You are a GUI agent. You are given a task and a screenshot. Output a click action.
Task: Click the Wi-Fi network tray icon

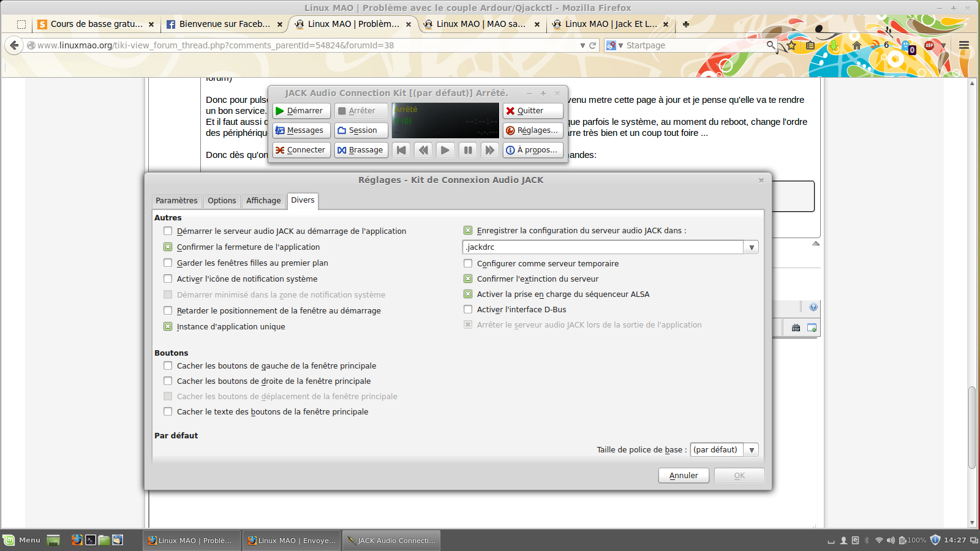(879, 540)
